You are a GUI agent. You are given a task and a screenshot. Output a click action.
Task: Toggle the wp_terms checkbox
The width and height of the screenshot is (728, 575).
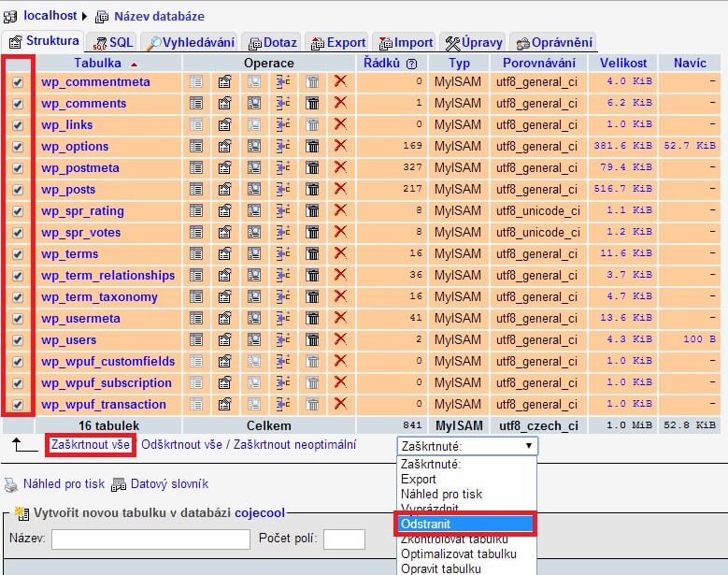(18, 254)
